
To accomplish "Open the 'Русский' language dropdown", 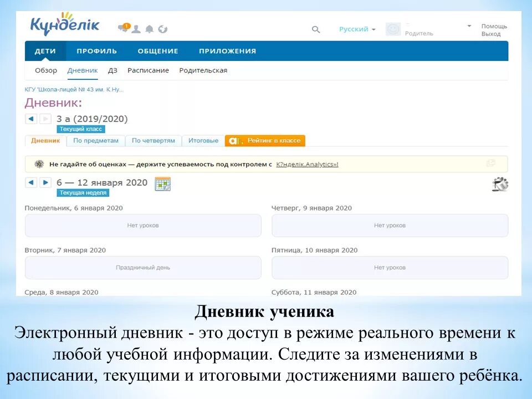I will 355,29.
